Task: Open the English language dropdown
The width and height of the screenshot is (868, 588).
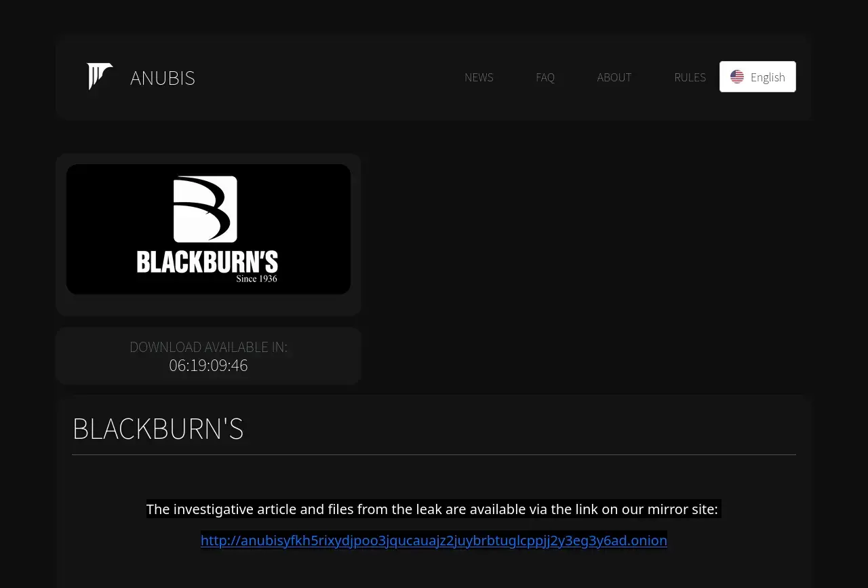Action: [x=757, y=77]
